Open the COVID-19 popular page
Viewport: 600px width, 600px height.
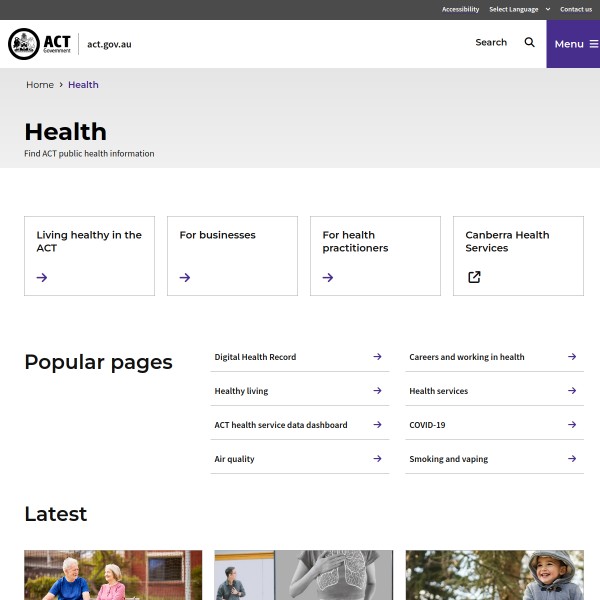click(427, 425)
